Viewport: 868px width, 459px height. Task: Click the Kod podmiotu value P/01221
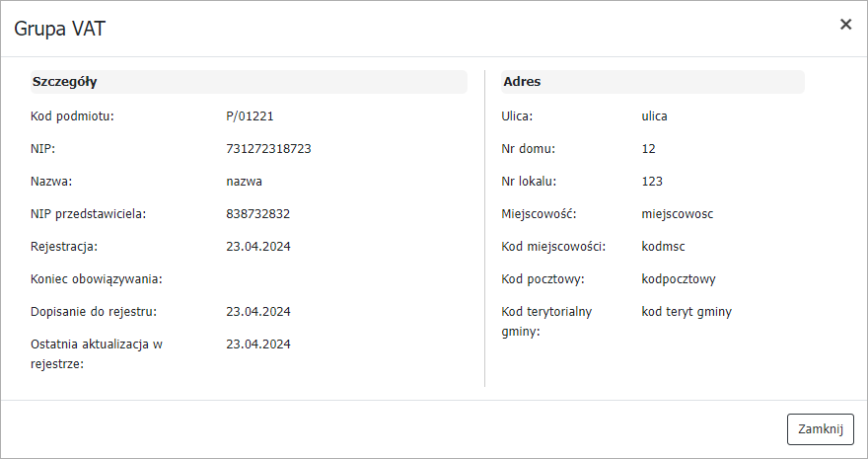click(x=250, y=116)
